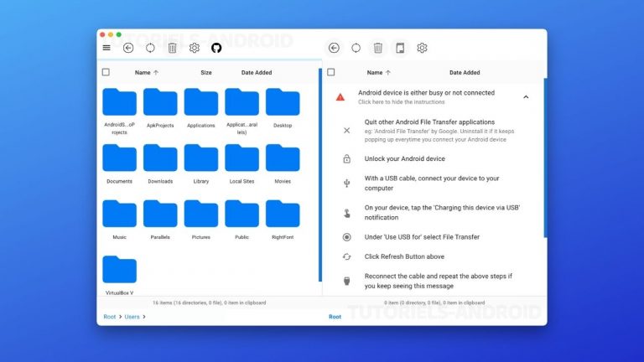Open the hamburger menu in the left pane
This screenshot has height=362, width=644.
coord(106,48)
